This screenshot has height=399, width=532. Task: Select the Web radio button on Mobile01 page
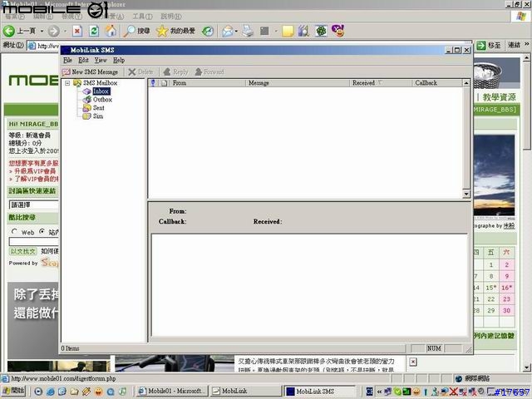click(x=14, y=232)
